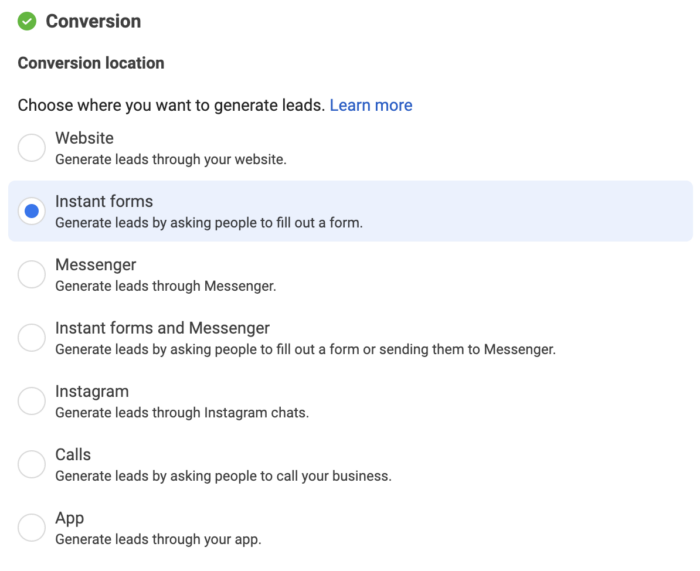Click 'Generate leads through your website' description
700x571 pixels.
[x=171, y=159]
